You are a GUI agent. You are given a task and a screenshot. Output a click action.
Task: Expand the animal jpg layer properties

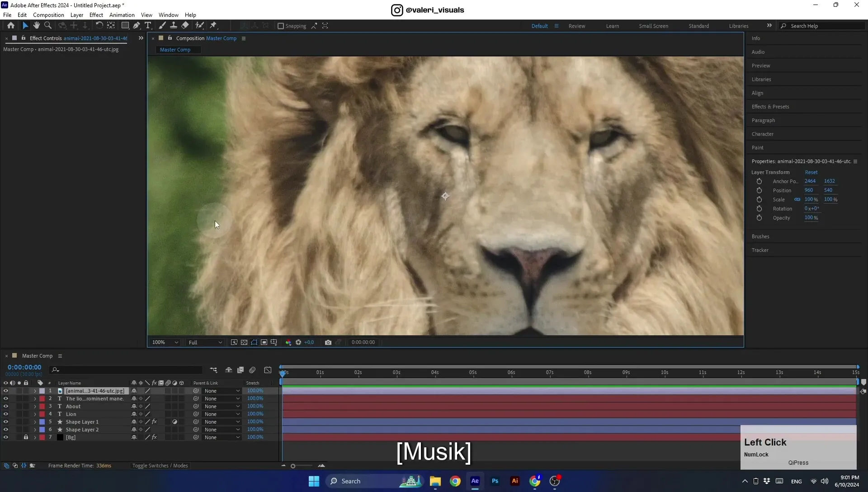35,391
